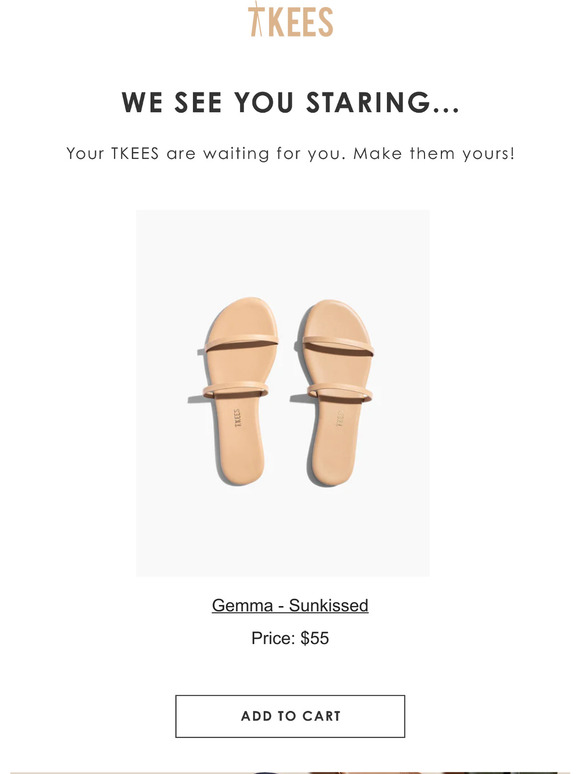Click the lower strap of left sandal
580x774 pixels.
235,389
